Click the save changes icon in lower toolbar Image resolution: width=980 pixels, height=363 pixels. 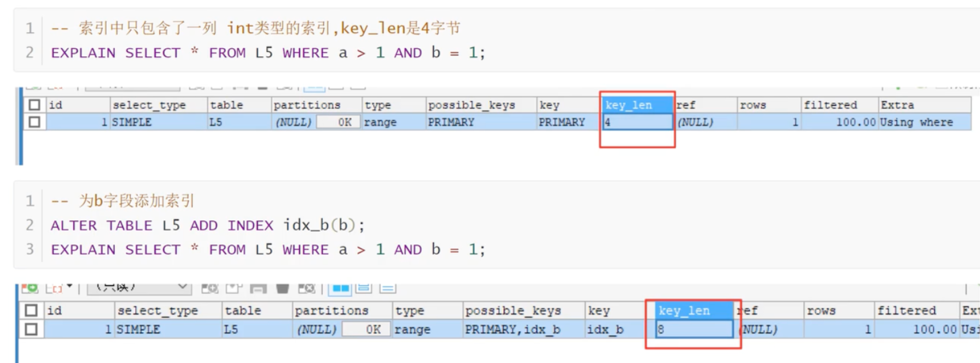pos(258,288)
